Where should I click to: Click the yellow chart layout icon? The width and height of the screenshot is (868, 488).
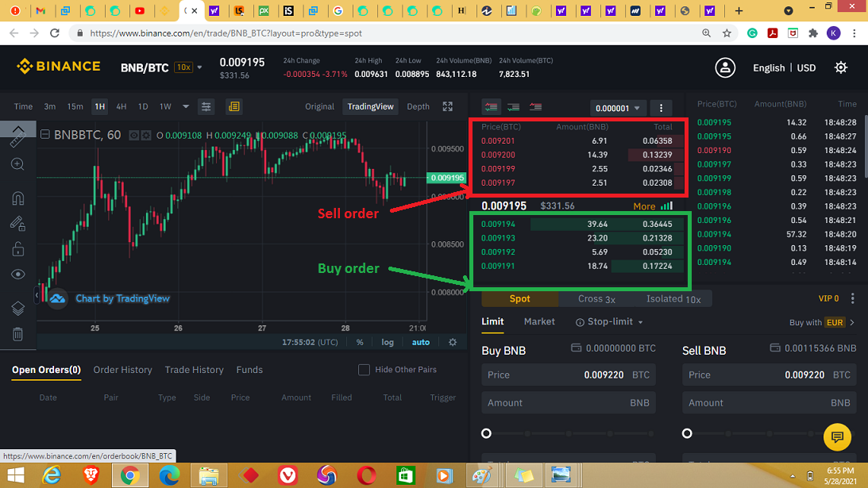click(234, 106)
